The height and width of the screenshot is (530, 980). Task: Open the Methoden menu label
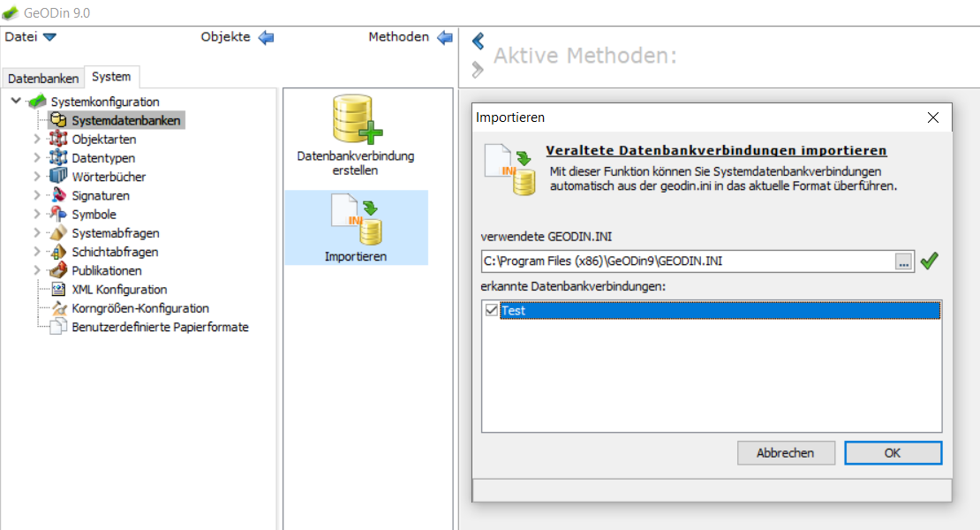pos(399,37)
